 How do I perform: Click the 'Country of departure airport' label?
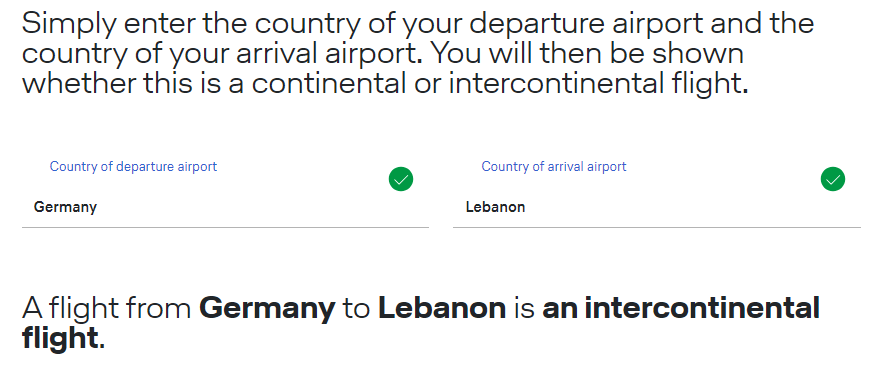tap(133, 166)
